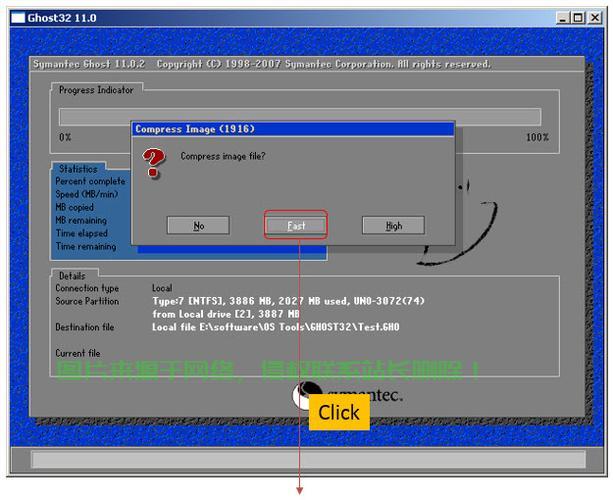Click the Compress Image (1916) title bar
Screen dimensions: 613x500
point(293,129)
